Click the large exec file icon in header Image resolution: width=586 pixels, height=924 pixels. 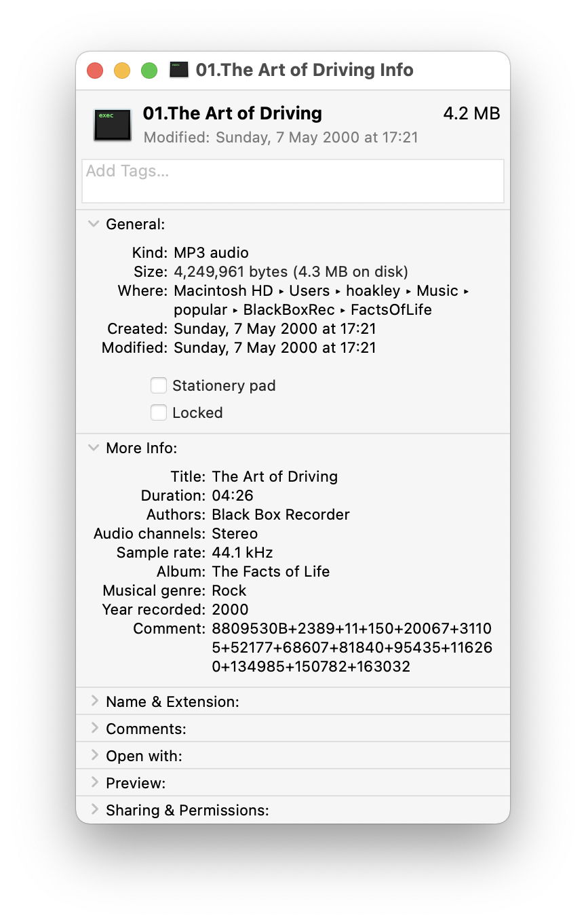click(x=113, y=124)
